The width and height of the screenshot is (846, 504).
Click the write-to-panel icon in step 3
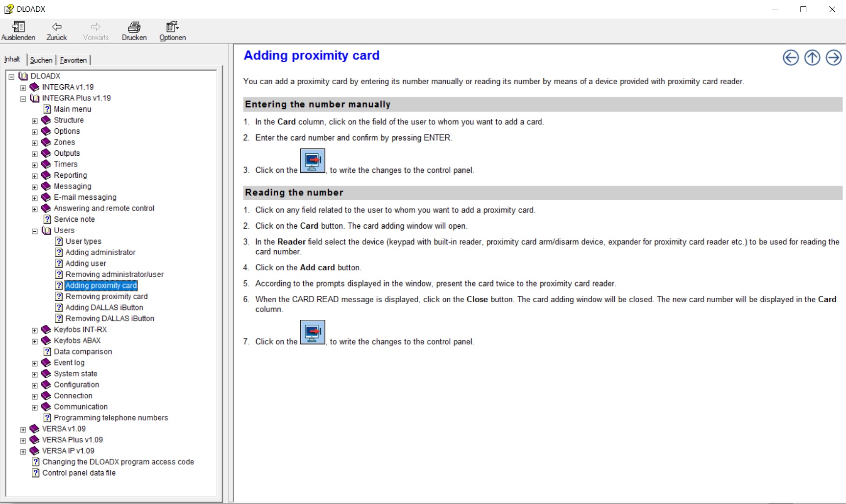(313, 161)
